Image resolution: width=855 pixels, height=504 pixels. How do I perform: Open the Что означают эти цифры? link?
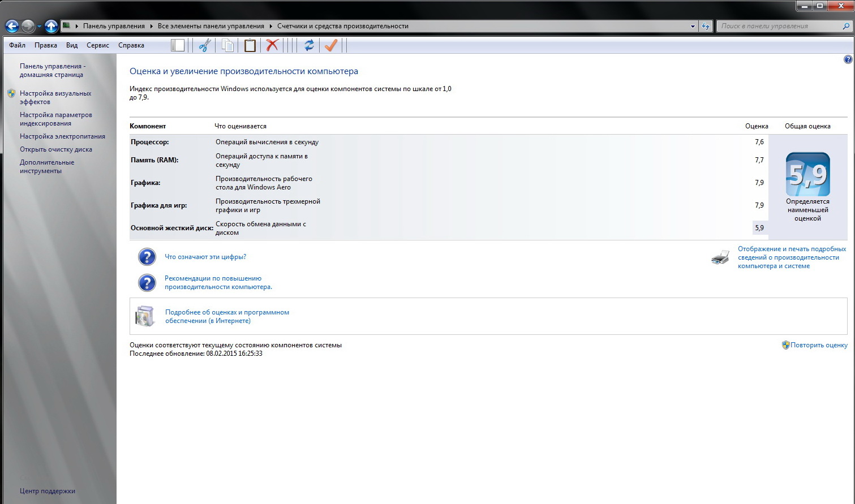[x=205, y=257]
